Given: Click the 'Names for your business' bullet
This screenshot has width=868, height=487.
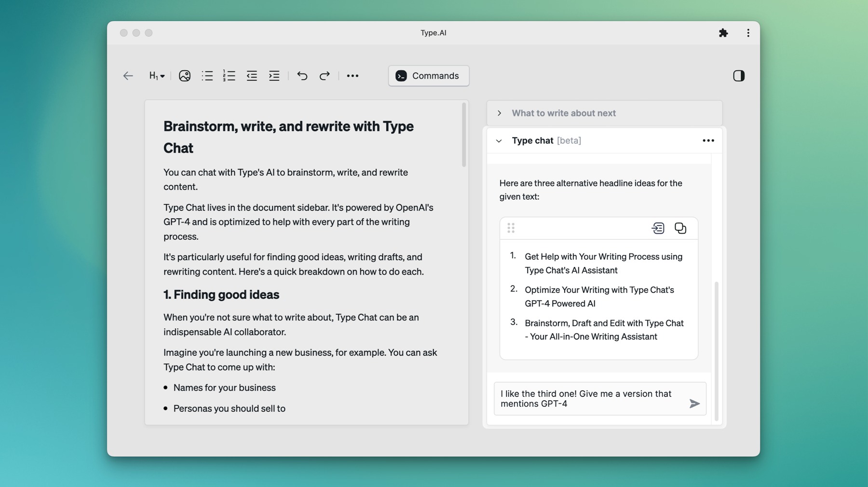Looking at the screenshot, I should [224, 388].
